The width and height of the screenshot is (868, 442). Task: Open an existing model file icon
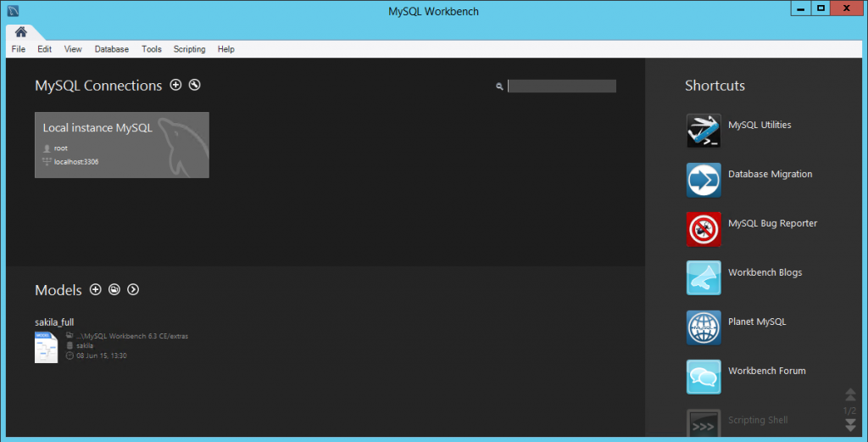114,289
